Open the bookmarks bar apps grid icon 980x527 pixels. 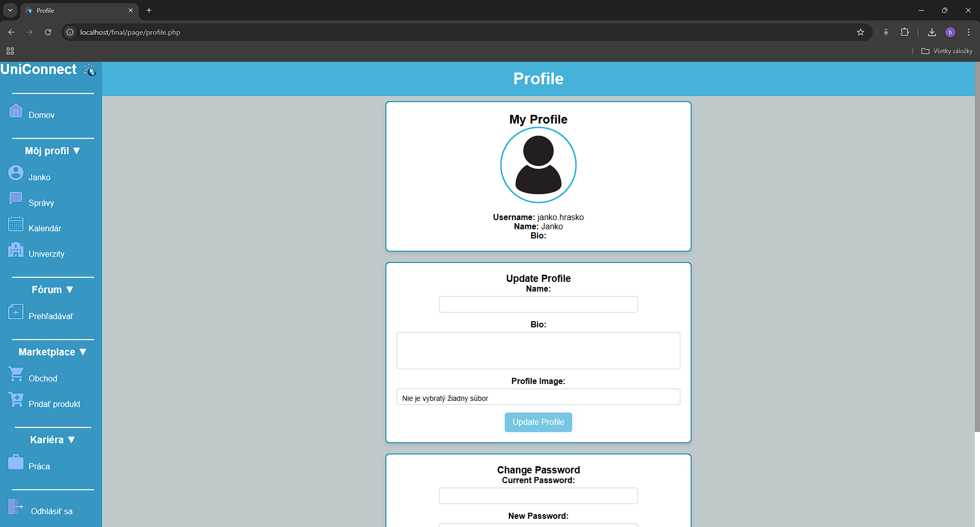pos(10,51)
